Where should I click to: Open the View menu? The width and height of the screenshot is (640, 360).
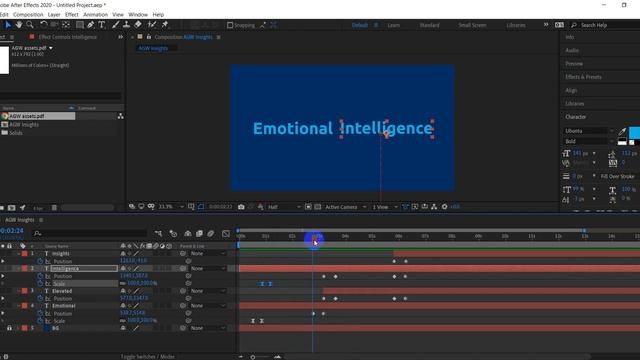tap(118, 15)
